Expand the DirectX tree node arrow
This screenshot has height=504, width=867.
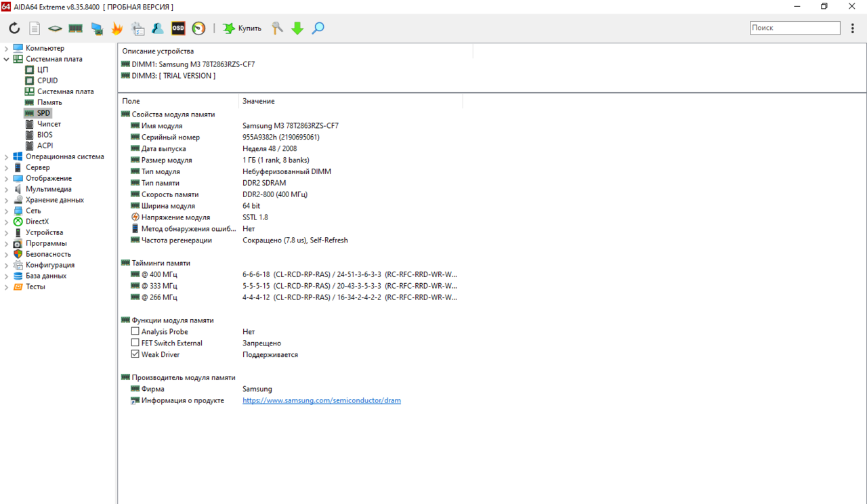pyautogui.click(x=6, y=222)
